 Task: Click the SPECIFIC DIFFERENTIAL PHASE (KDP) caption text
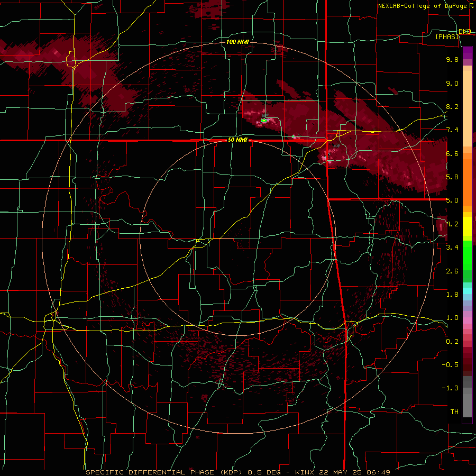tap(166, 472)
